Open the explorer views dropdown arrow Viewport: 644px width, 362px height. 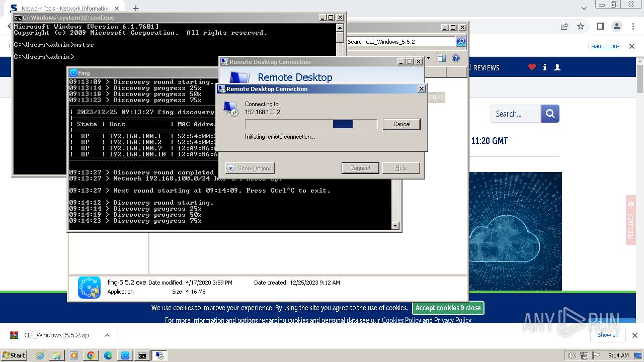(x=429, y=58)
